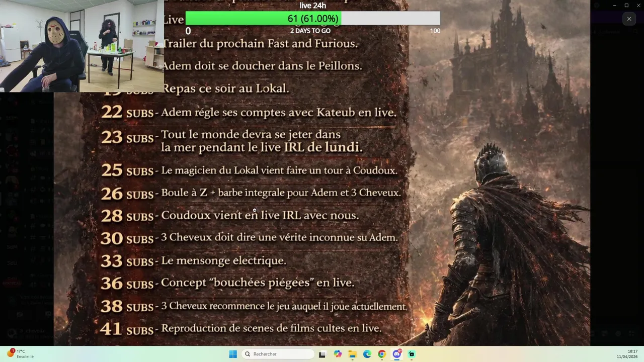This screenshot has width=644, height=362.
Task: Open the Windows Start menu
Action: (233, 354)
